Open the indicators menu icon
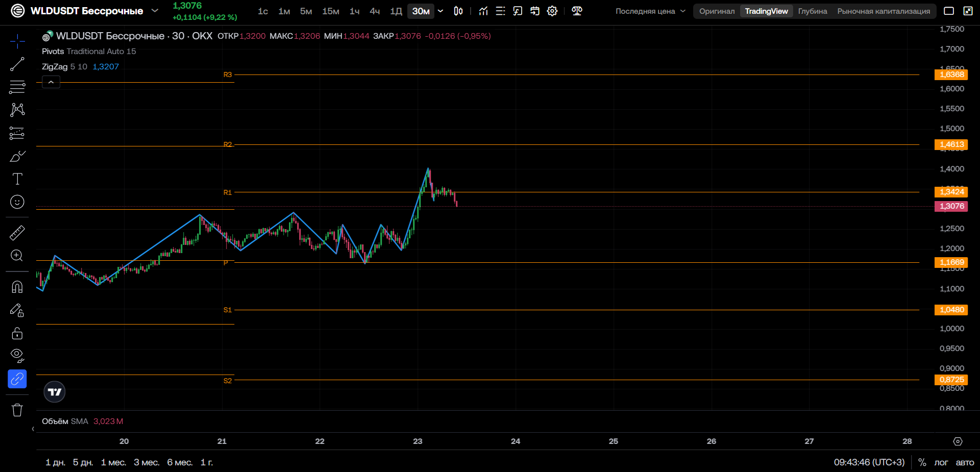The width and height of the screenshot is (980, 472). coord(483,11)
